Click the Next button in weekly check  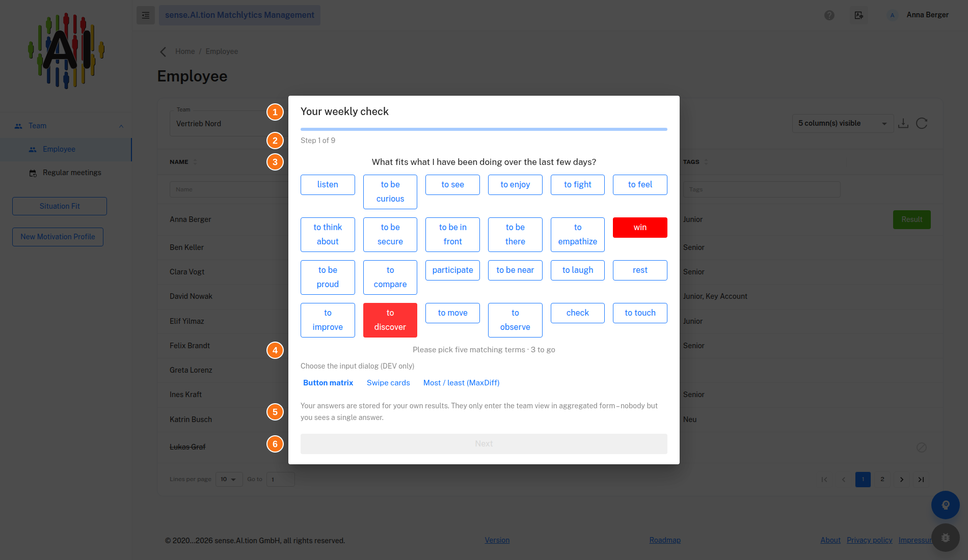coord(484,444)
